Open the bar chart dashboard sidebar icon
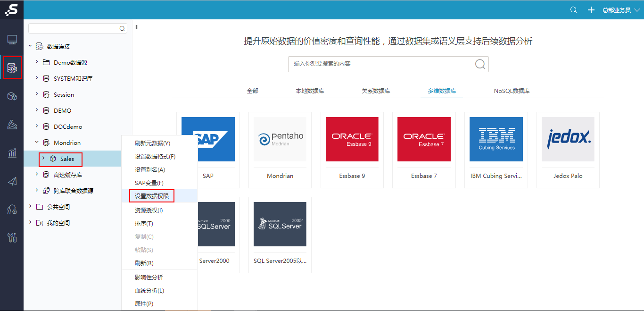The width and height of the screenshot is (644, 311). [x=12, y=153]
